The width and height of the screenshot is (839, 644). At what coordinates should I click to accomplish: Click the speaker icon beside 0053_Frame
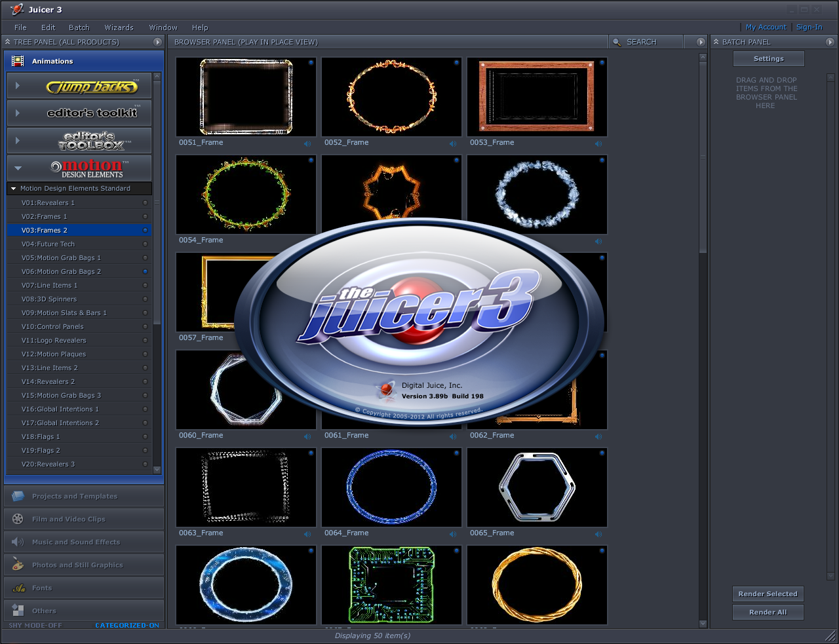point(598,143)
